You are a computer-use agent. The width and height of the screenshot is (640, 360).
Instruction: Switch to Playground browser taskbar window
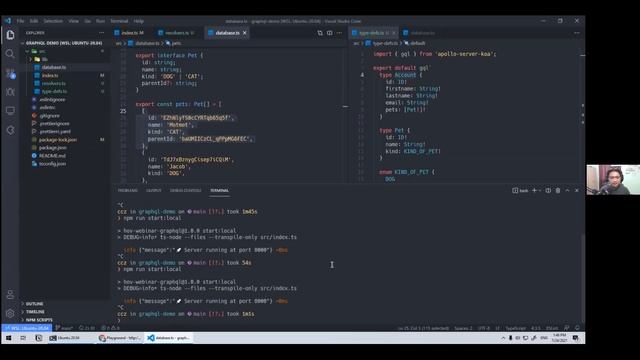click(120, 338)
